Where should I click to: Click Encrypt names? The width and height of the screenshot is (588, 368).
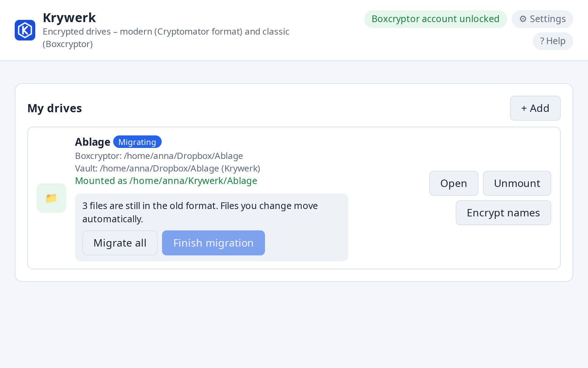click(503, 213)
